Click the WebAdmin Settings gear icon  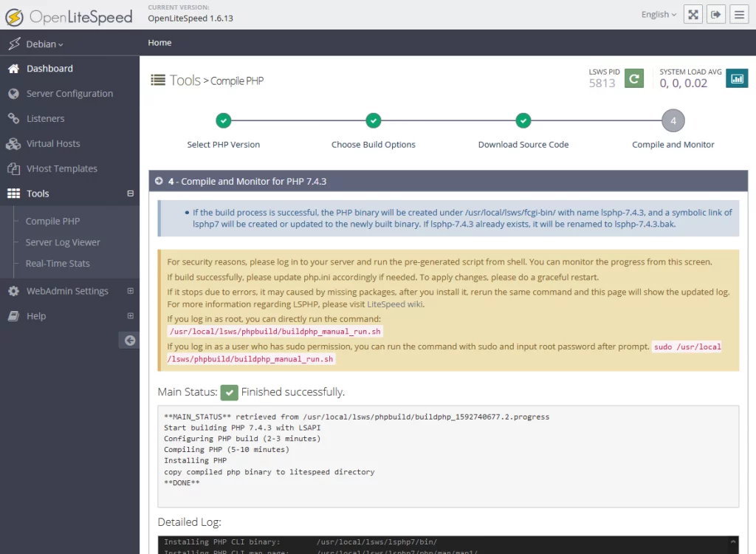[13, 291]
